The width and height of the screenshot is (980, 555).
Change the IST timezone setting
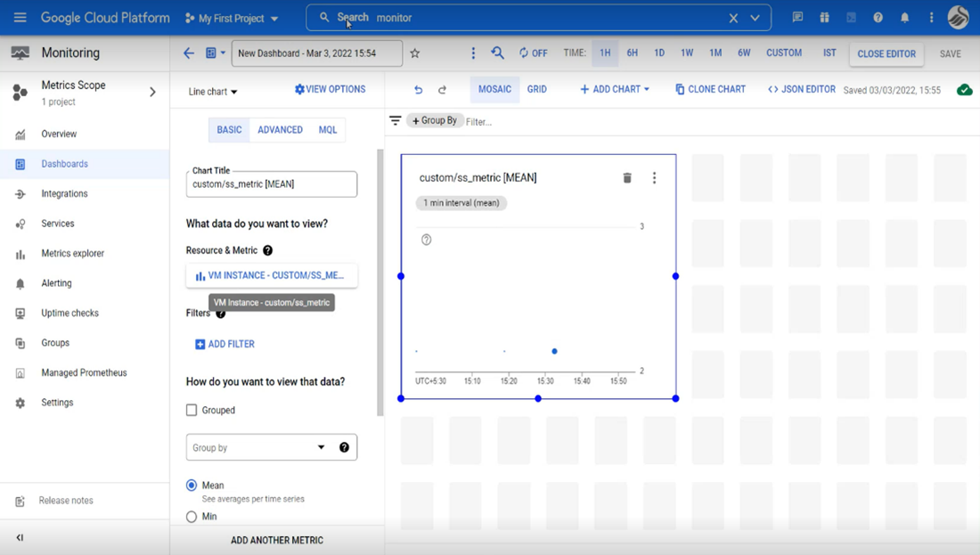(829, 53)
